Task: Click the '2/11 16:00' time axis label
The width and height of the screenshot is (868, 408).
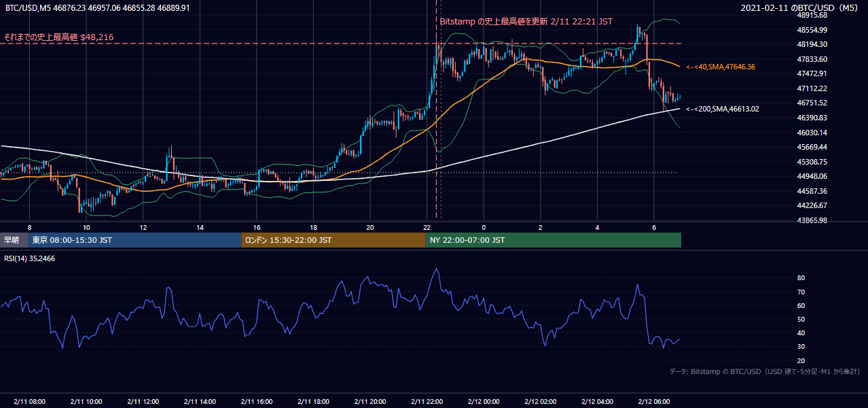Action: point(256,401)
